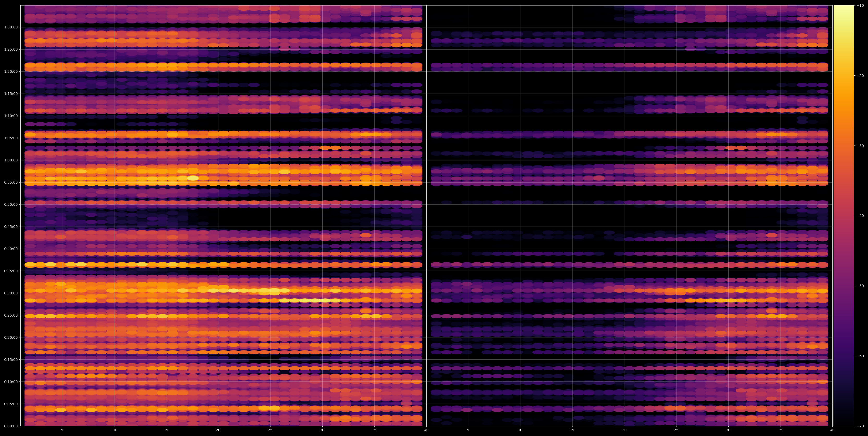Viewport: 868px width, 436px height.
Task: Click the 0:40:00 y-axis tick label
Action: pos(11,249)
